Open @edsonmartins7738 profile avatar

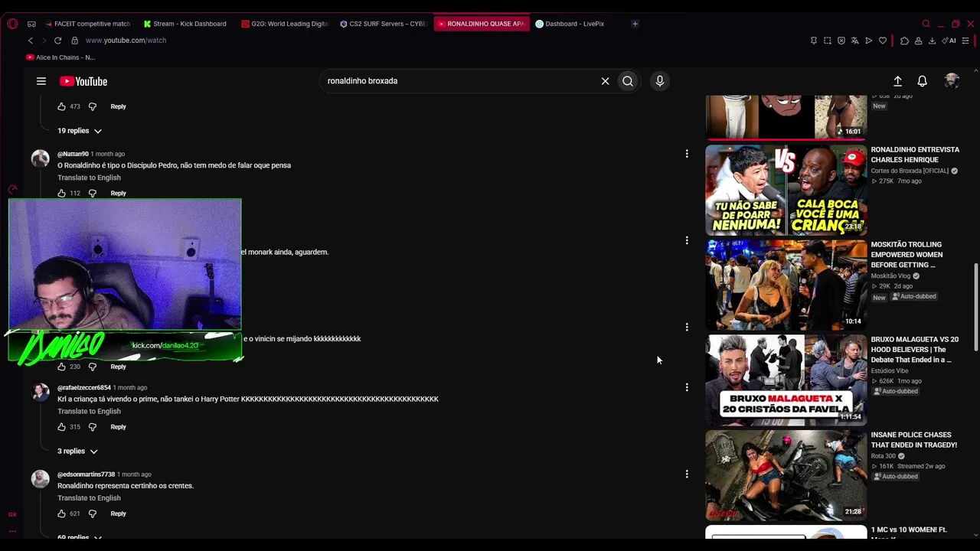tap(40, 478)
